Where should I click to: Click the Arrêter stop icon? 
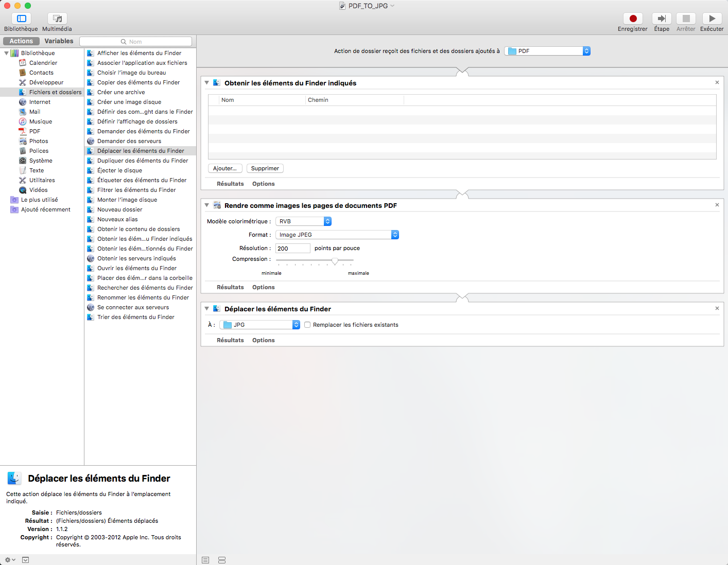686,19
